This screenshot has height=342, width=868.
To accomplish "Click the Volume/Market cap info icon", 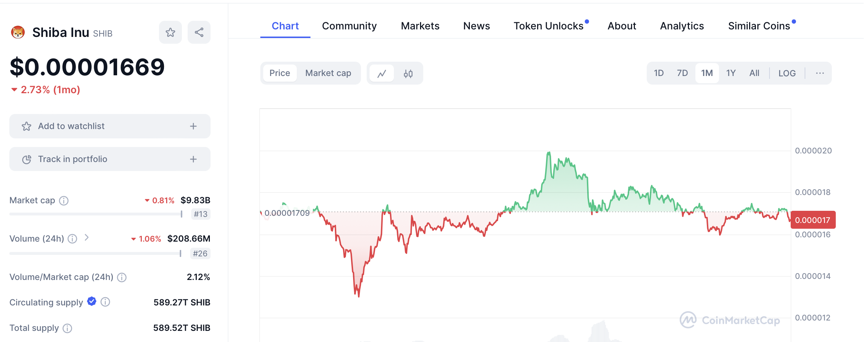I will 122,277.
